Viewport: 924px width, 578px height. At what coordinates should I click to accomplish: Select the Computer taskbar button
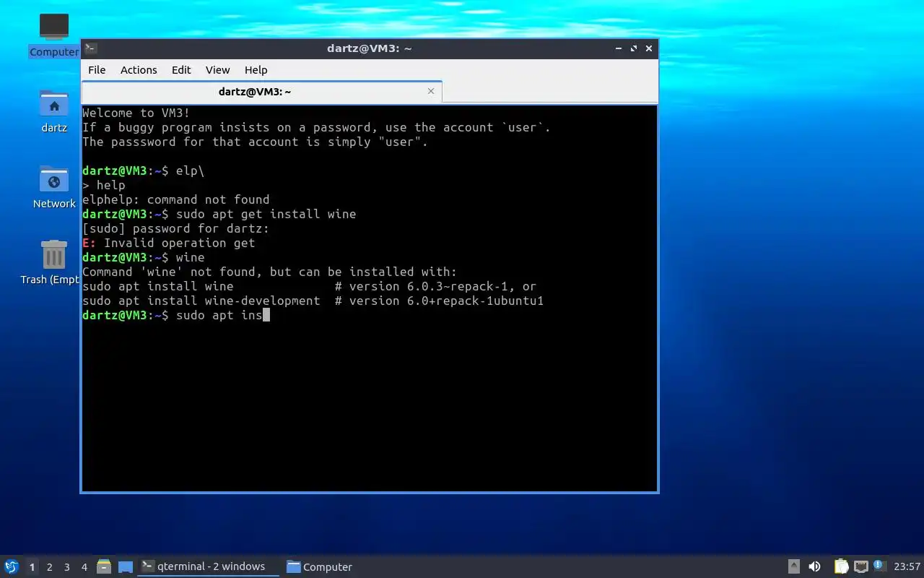coord(319,567)
